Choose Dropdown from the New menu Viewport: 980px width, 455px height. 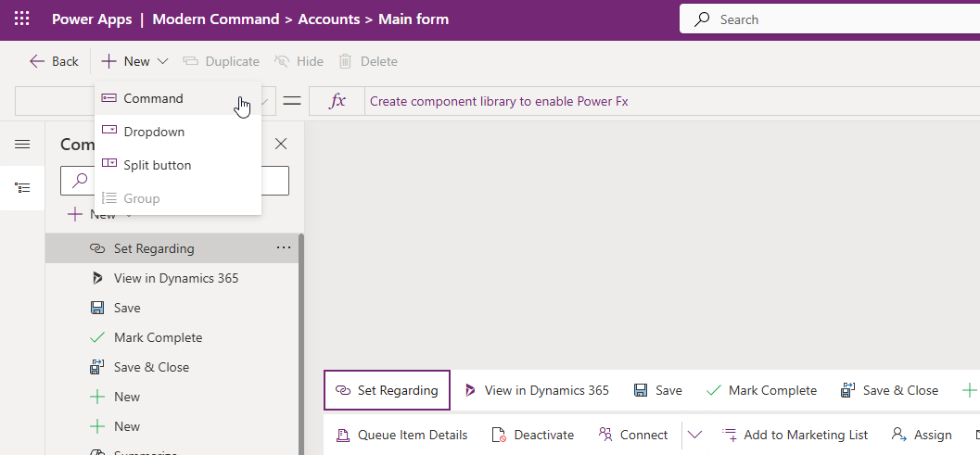pyautogui.click(x=178, y=132)
